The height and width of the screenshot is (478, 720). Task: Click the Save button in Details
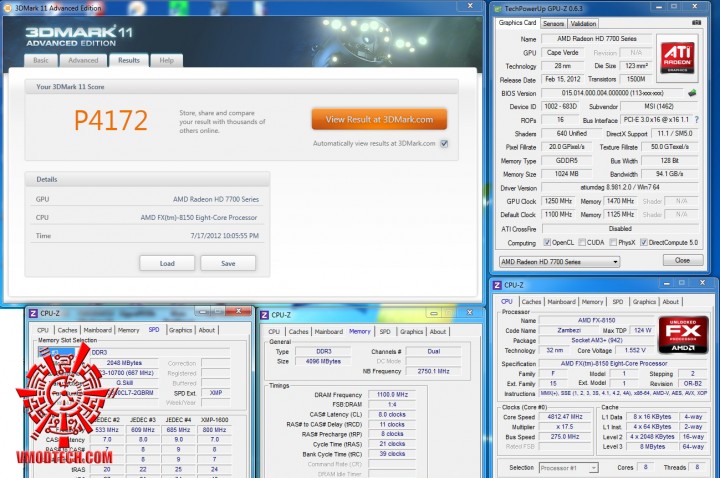pos(228,263)
